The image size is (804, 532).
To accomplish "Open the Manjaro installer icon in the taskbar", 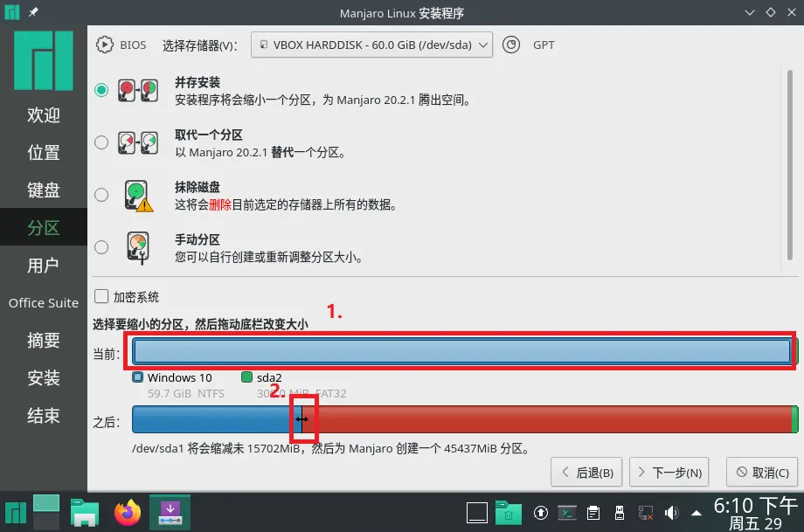I will click(169, 513).
